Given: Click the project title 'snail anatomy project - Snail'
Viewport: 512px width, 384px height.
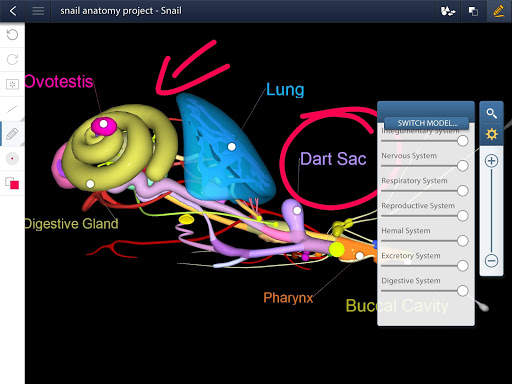Looking at the screenshot, I should click(x=121, y=11).
